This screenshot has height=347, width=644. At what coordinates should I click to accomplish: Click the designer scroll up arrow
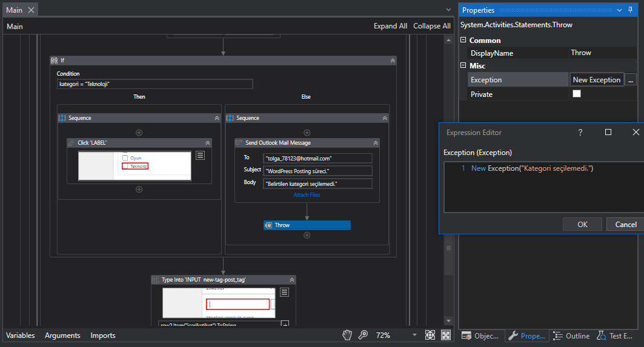(448, 40)
